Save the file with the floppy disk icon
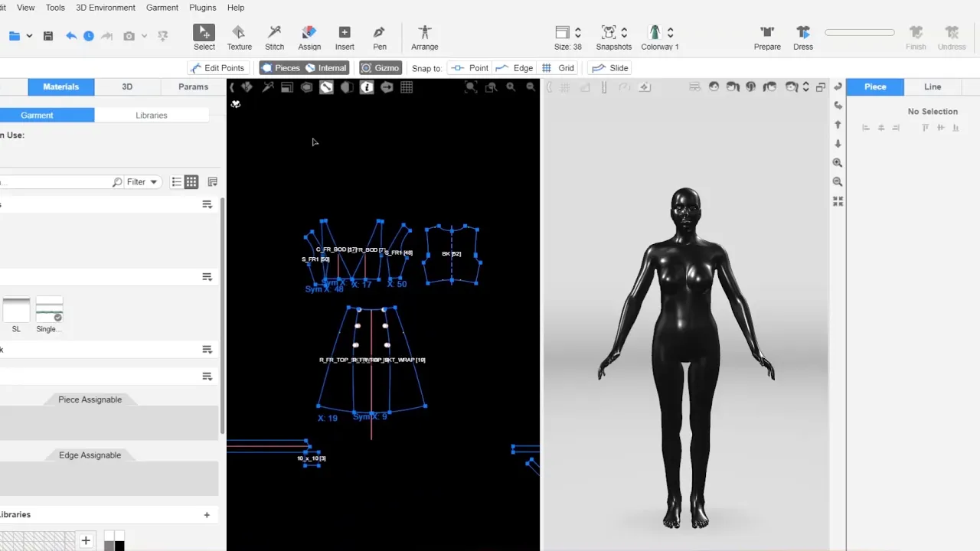This screenshot has width=980, height=551. (x=48, y=36)
